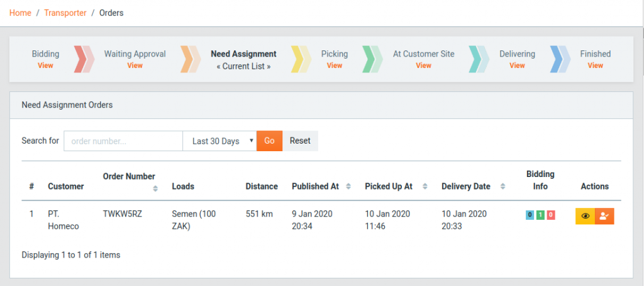Click the Reset button
This screenshot has width=644, height=286.
(x=300, y=140)
